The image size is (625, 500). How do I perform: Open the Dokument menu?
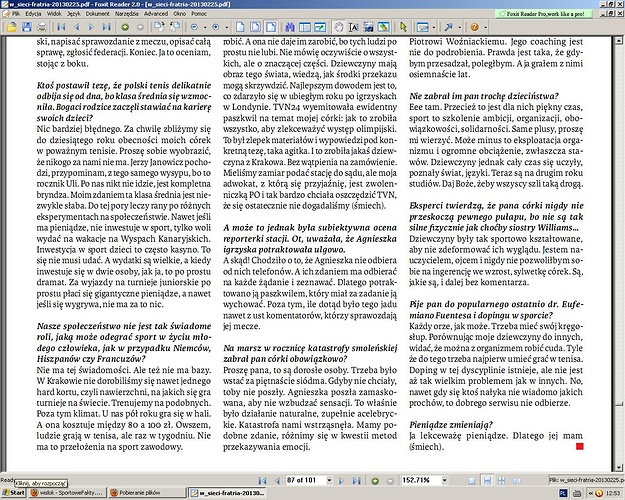[97, 14]
